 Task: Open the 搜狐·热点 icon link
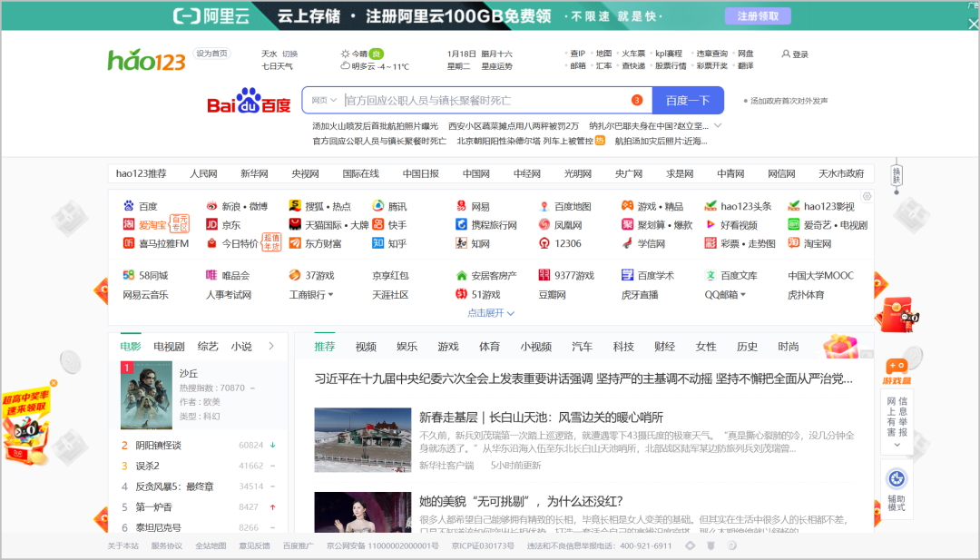click(x=295, y=206)
